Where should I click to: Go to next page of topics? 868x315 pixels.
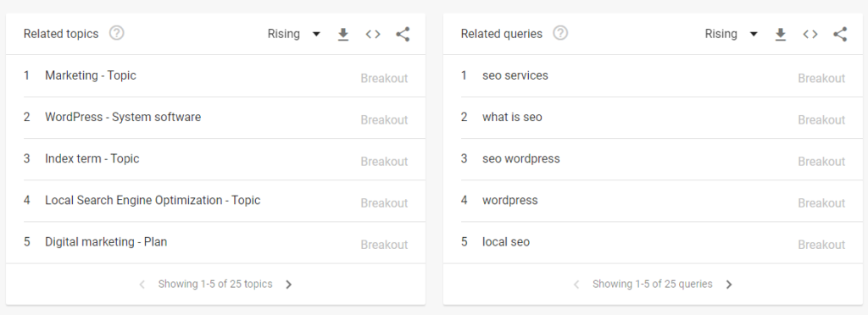288,285
